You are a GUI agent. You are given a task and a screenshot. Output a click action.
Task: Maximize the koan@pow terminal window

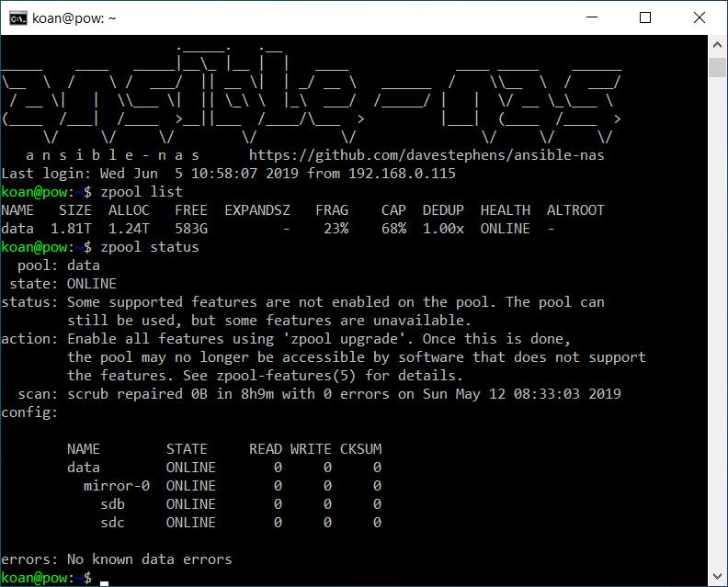click(645, 17)
